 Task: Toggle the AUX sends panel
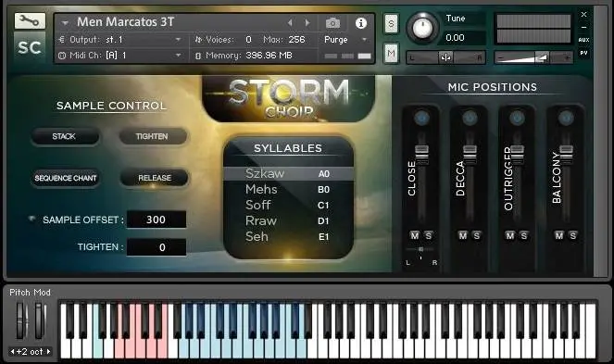583,40
